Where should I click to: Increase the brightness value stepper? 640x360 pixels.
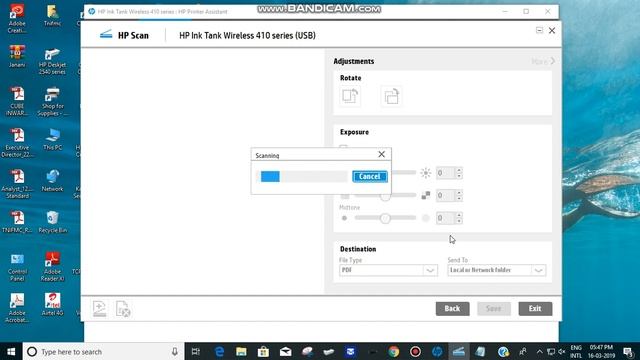(459, 170)
